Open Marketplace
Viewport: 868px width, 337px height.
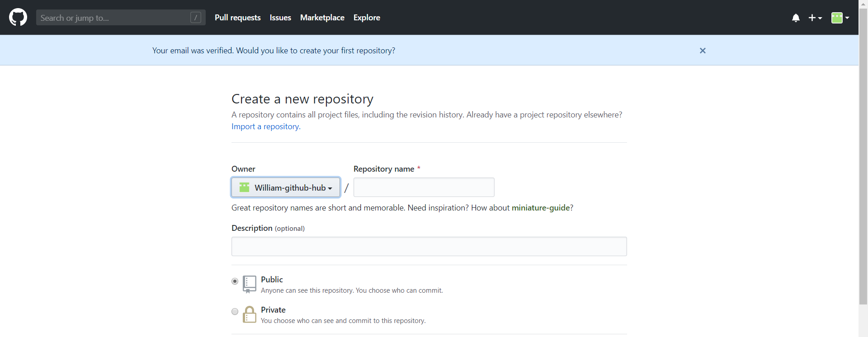coord(322,18)
